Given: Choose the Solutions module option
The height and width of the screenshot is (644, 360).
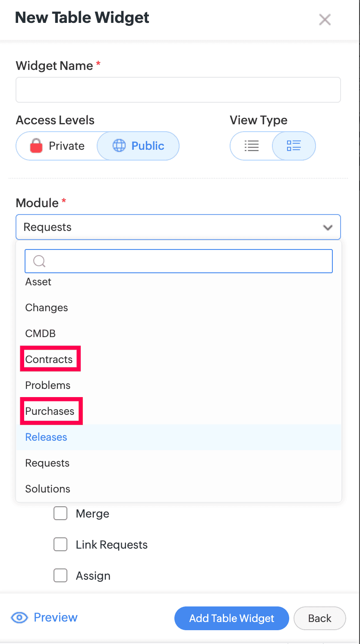Looking at the screenshot, I should point(48,489).
